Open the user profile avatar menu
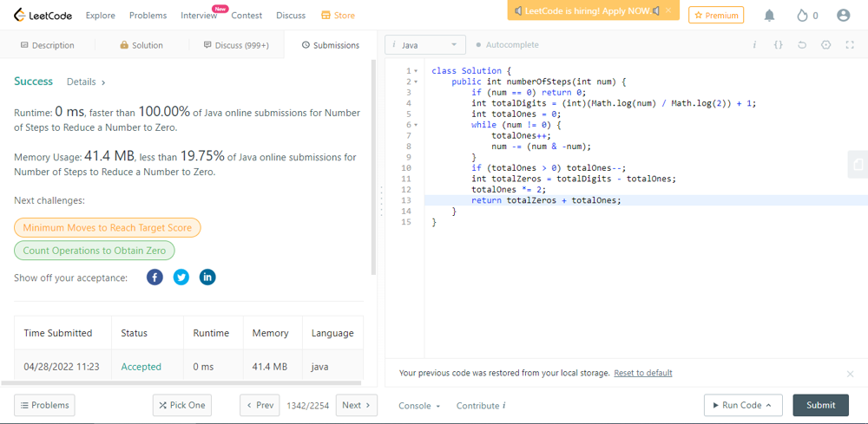Screen dimensions: 868x424 click(x=843, y=16)
